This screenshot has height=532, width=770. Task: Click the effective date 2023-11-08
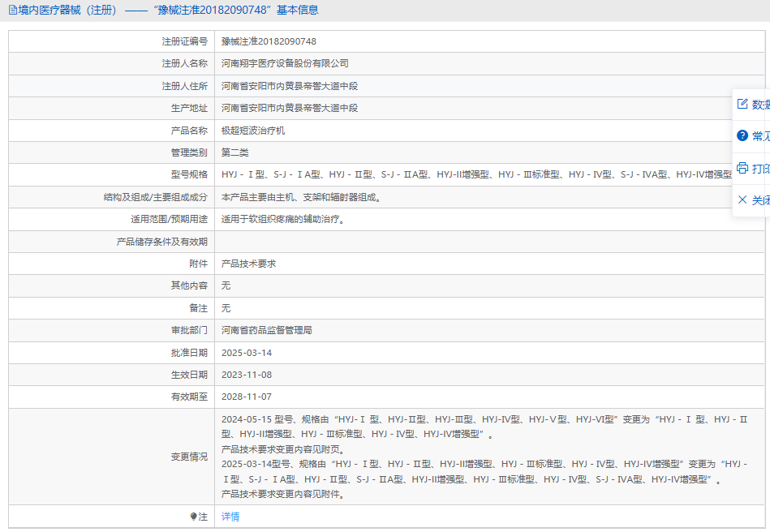(x=247, y=375)
